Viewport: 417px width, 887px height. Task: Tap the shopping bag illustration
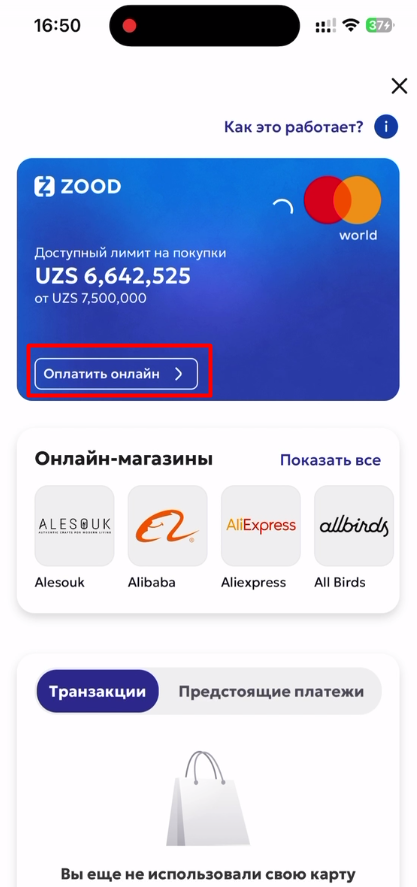point(208,798)
